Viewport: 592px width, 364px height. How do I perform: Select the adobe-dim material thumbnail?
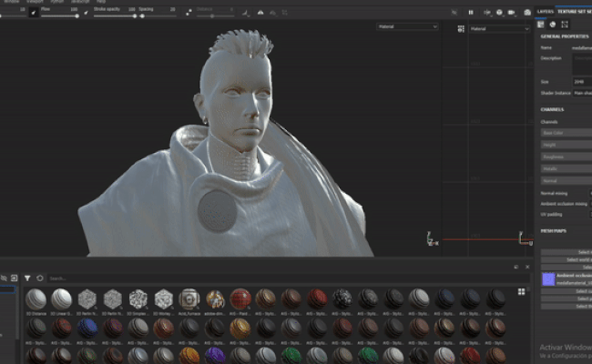[x=215, y=299]
